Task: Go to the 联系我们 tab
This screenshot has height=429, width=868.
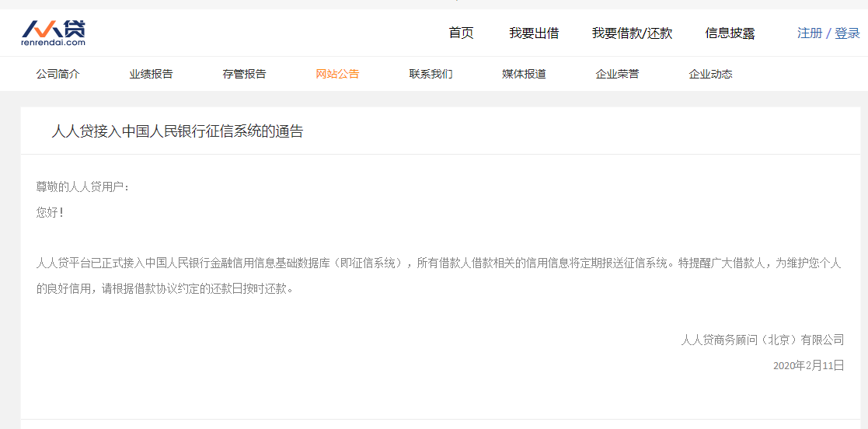Action: (431, 74)
